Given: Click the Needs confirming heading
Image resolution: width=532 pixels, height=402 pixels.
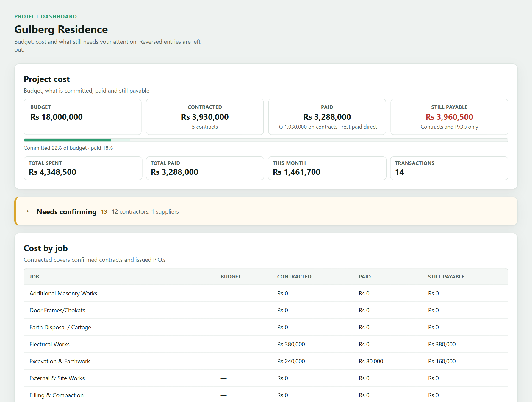Looking at the screenshot, I should point(67,211).
